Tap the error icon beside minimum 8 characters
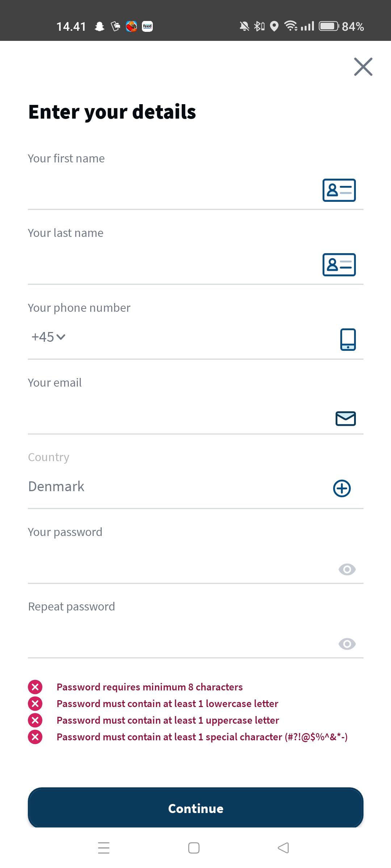391x868 pixels. (x=35, y=687)
